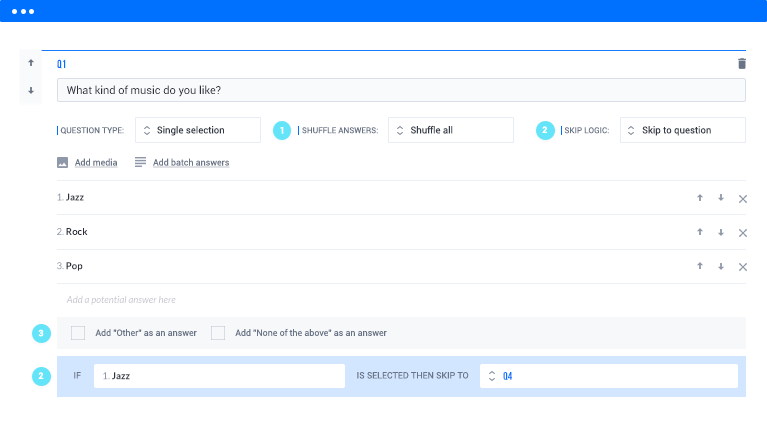
Task: Move Jazz answer down
Action: (x=721, y=198)
